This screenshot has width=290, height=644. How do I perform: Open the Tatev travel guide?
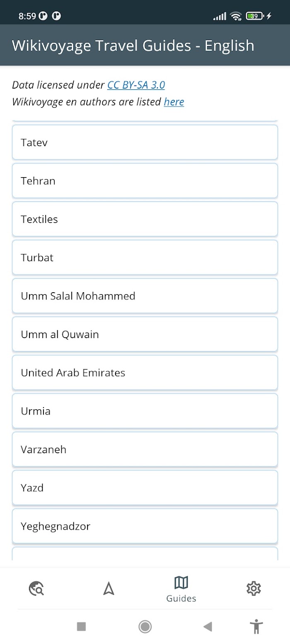pyautogui.click(x=145, y=142)
